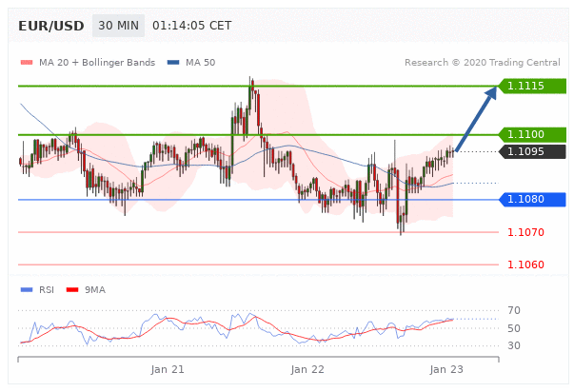Click the 1.1100 green resistance label
This screenshot has height=392, width=574.
(x=533, y=135)
